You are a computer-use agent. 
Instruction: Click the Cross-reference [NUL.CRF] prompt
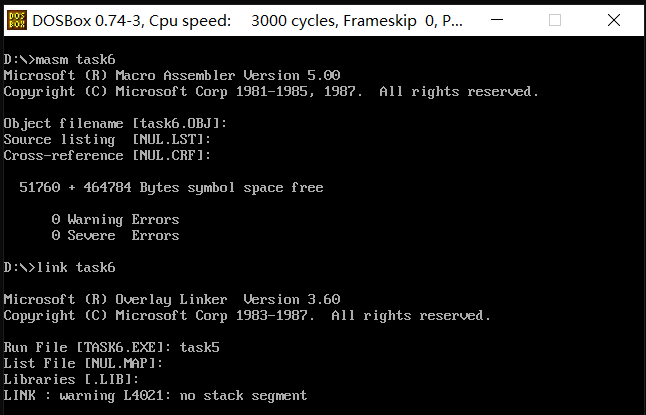[x=107, y=156]
